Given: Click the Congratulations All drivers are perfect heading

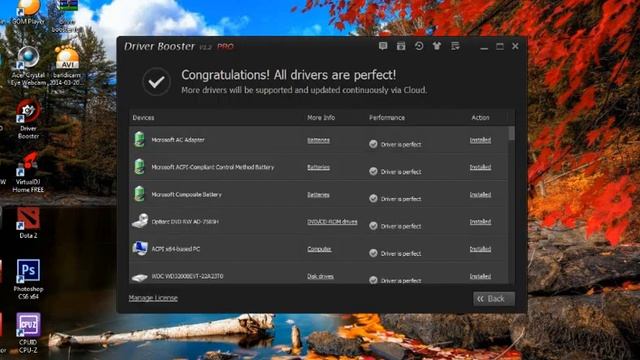Looking at the screenshot, I should pos(289,75).
